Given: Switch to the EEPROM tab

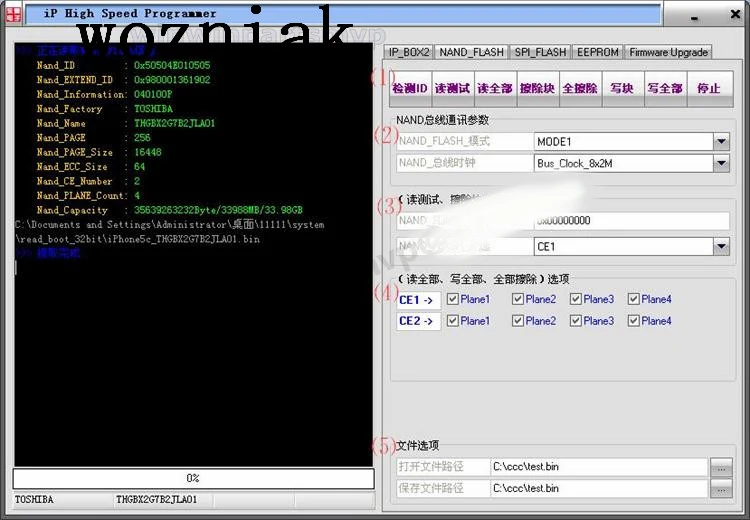Looking at the screenshot, I should pyautogui.click(x=598, y=52).
